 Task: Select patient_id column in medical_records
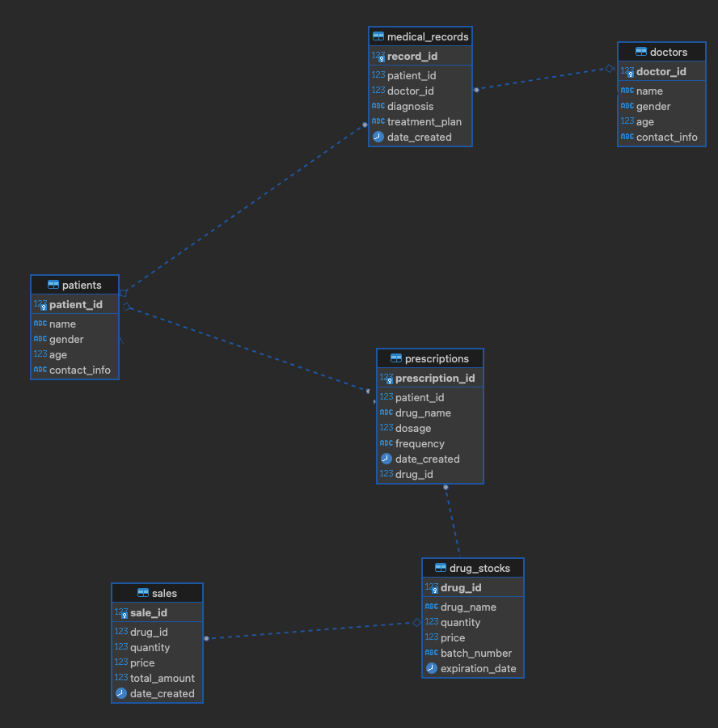(420, 75)
